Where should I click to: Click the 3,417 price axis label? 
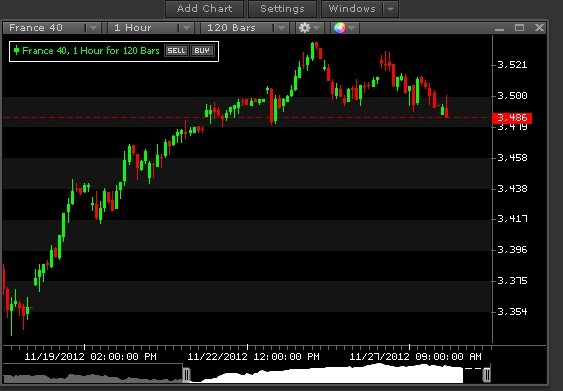pyautogui.click(x=512, y=219)
